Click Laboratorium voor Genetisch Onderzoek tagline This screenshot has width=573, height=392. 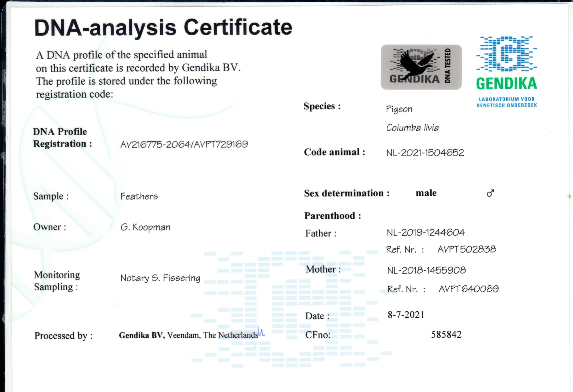[506, 102]
